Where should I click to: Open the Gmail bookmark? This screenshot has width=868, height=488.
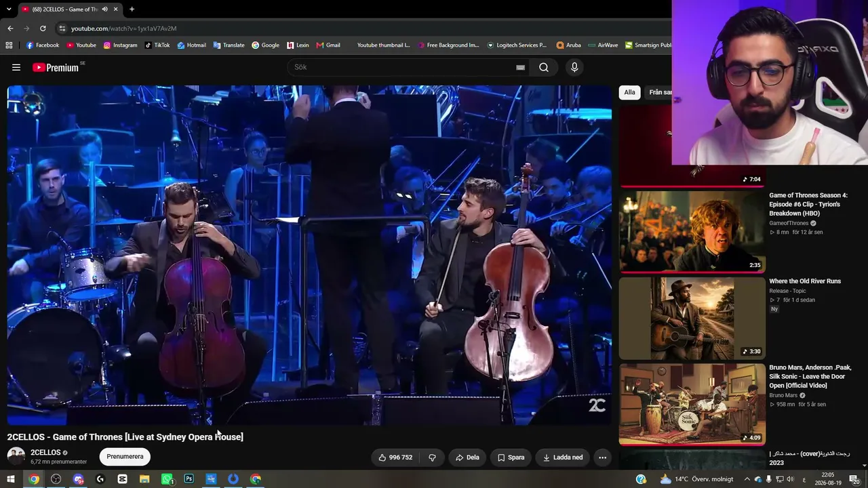(x=328, y=45)
